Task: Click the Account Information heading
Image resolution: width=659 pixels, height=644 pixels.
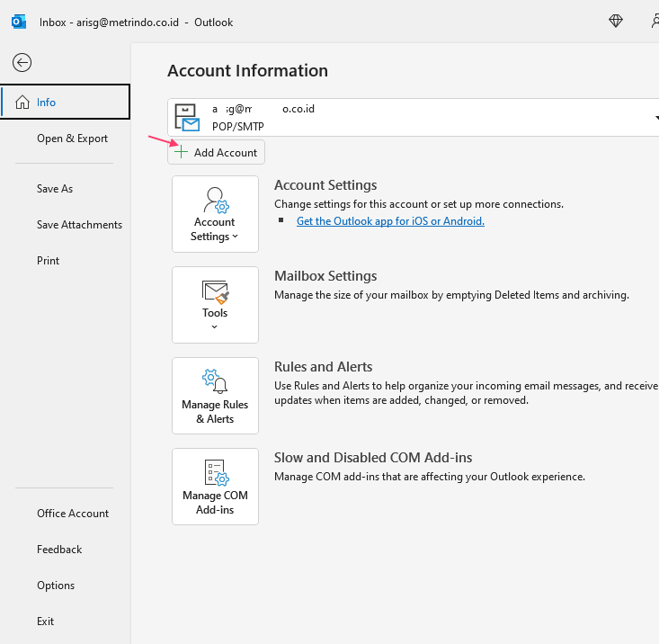Action: [247, 71]
